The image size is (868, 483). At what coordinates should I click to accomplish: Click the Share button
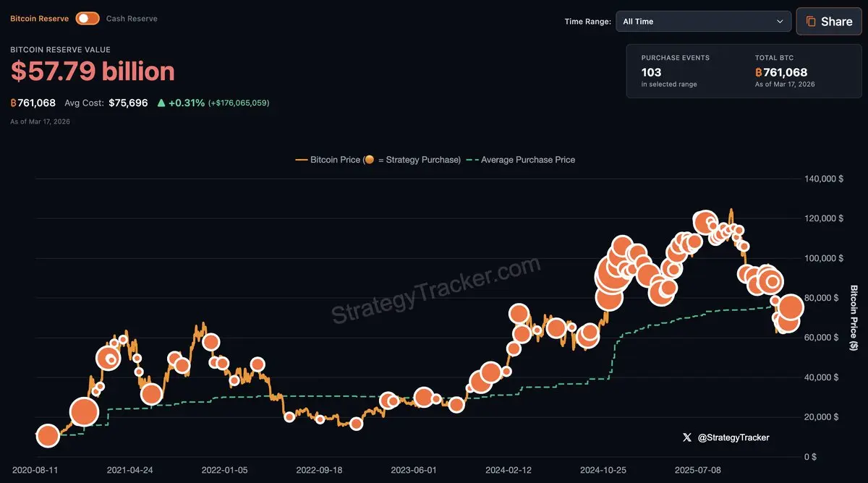[x=829, y=22]
